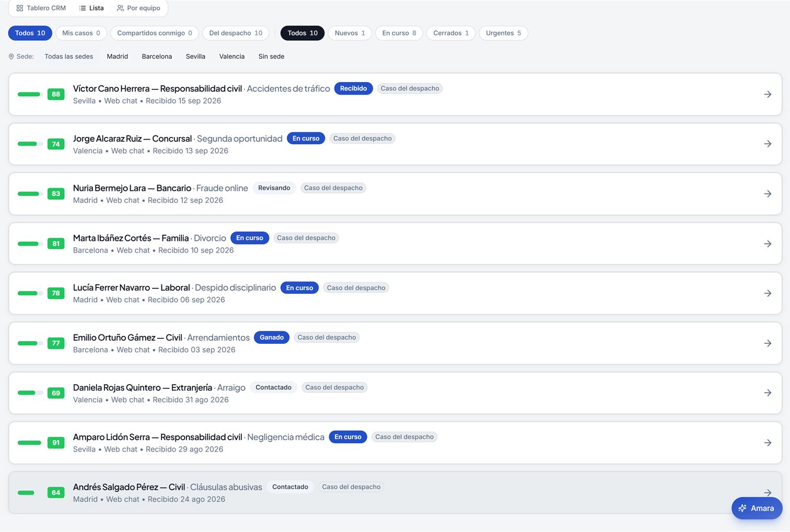Open Víctor Cano Herrera case arrow

(768, 94)
